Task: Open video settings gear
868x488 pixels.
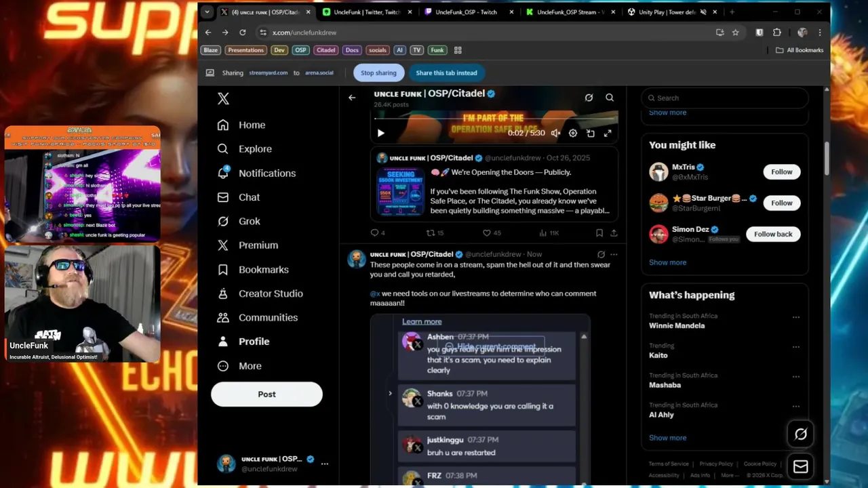Action: 573,134
